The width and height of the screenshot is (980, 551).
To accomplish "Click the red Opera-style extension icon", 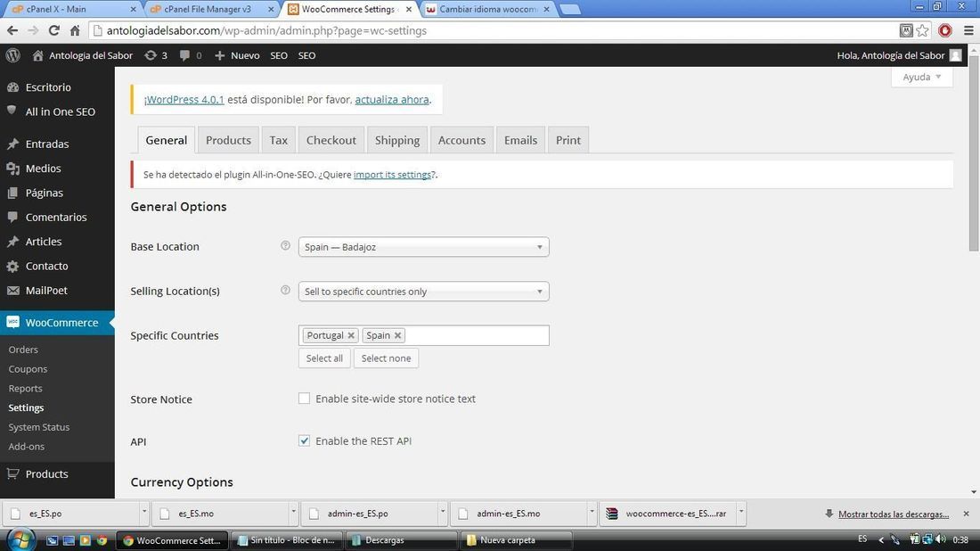I will (x=945, y=30).
